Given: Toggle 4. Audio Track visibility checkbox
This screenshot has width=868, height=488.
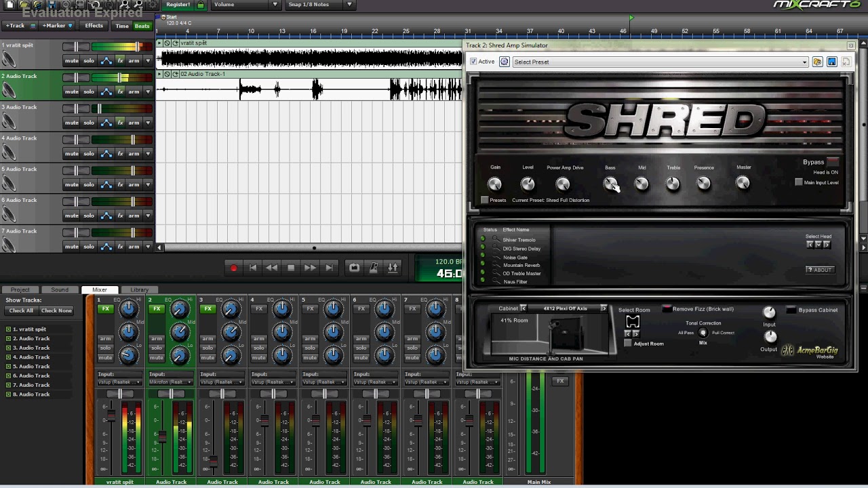Looking at the screenshot, I should tap(9, 357).
